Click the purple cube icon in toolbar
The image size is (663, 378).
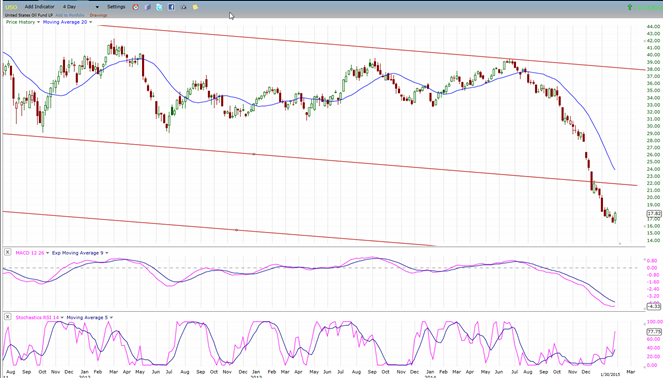(x=148, y=7)
